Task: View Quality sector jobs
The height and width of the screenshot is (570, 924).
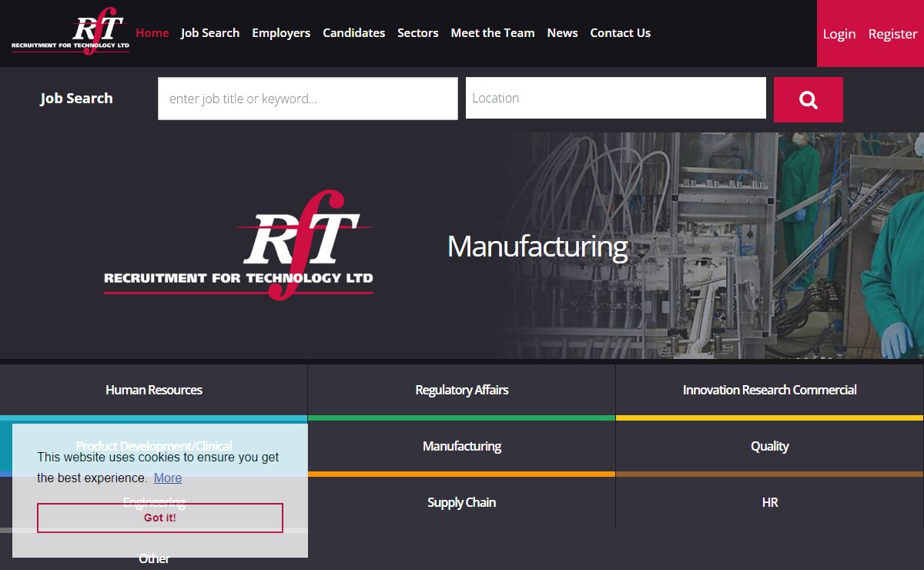Action: tap(770, 446)
